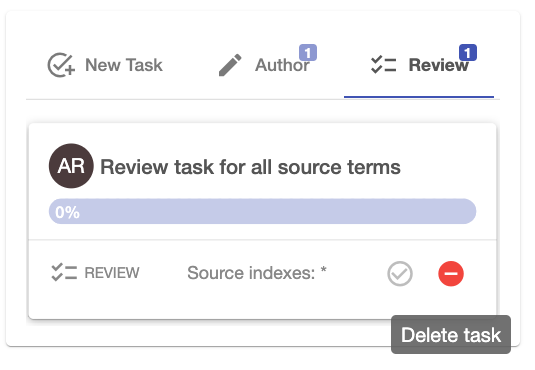Open 'Review task for all source terms'
The width and height of the screenshot is (535, 370).
point(250,167)
